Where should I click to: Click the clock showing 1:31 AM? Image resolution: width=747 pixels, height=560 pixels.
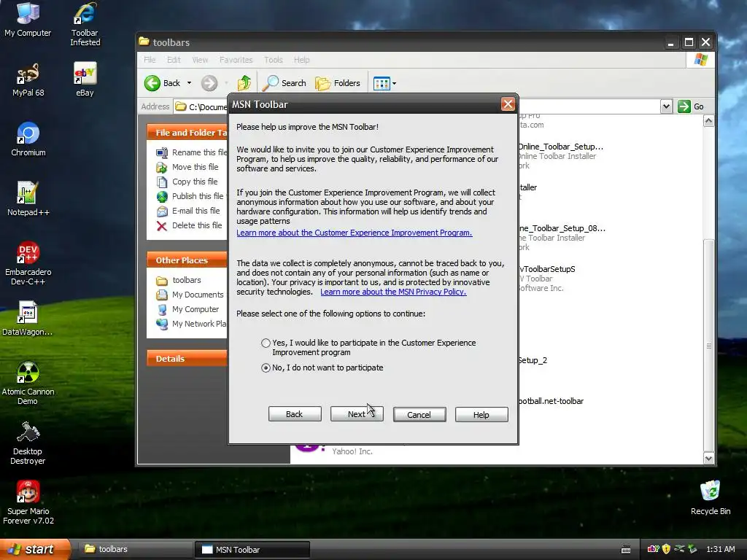720,549
